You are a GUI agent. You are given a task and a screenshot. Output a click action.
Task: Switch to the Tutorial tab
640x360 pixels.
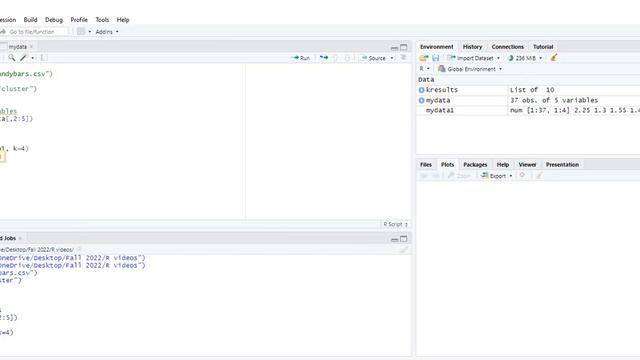(x=543, y=47)
